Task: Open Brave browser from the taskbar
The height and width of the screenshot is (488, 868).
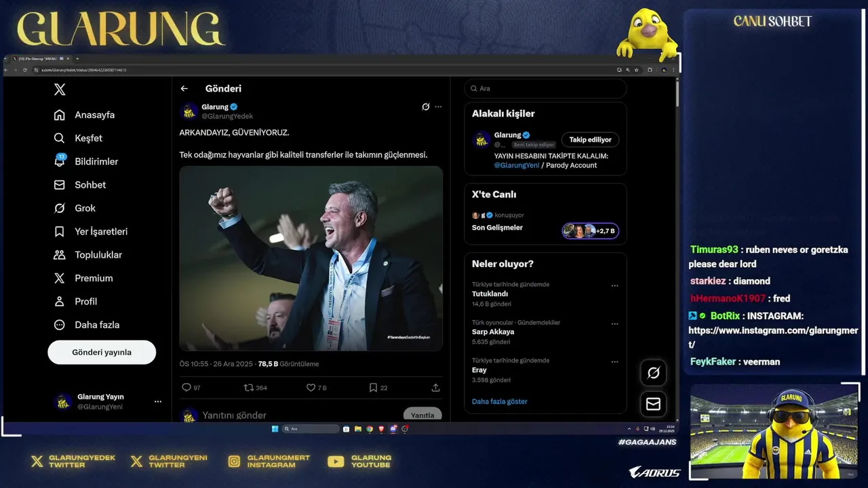Action: click(x=381, y=429)
